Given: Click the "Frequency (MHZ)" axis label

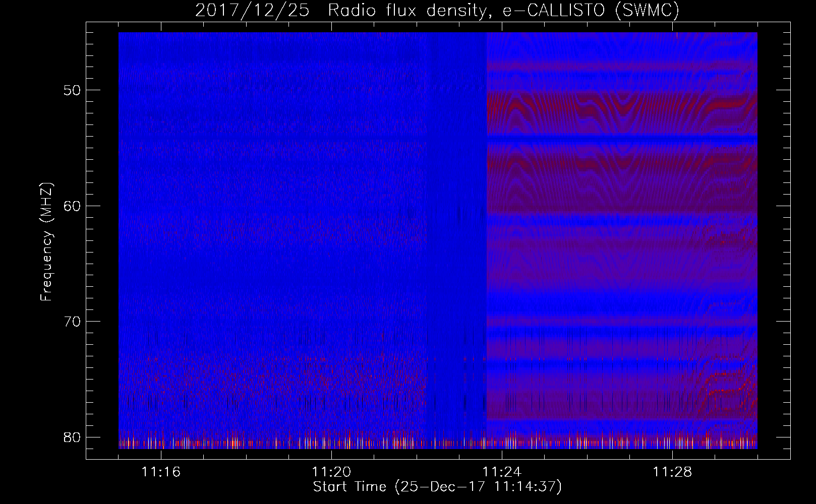Looking at the screenshot, I should [x=46, y=242].
